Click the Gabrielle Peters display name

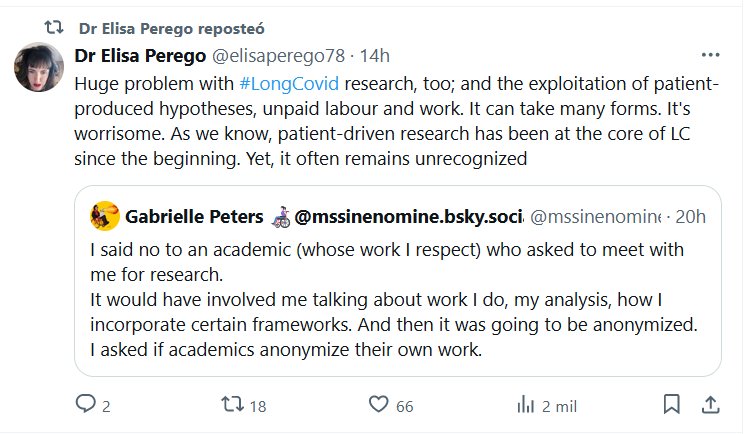pyautogui.click(x=193, y=215)
